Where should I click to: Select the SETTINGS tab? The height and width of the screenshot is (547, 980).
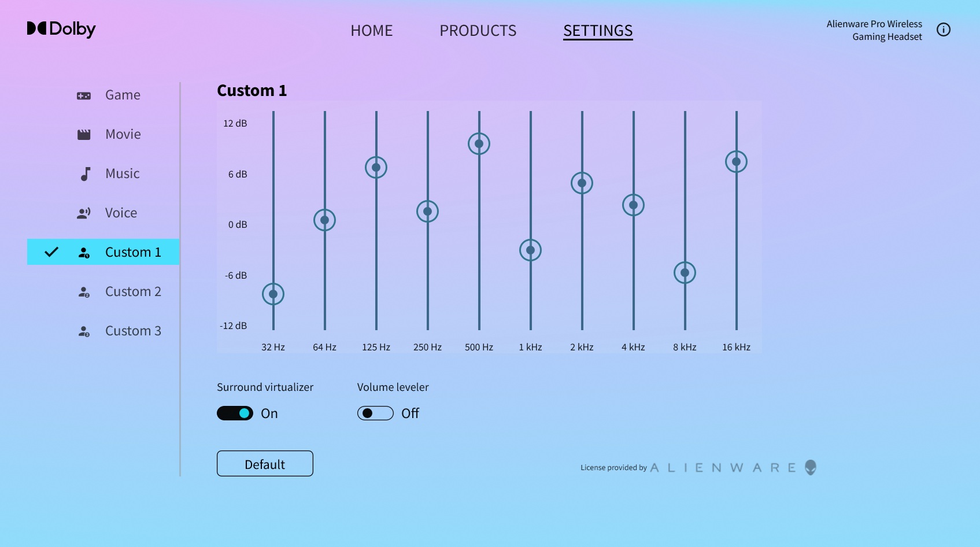(x=598, y=31)
